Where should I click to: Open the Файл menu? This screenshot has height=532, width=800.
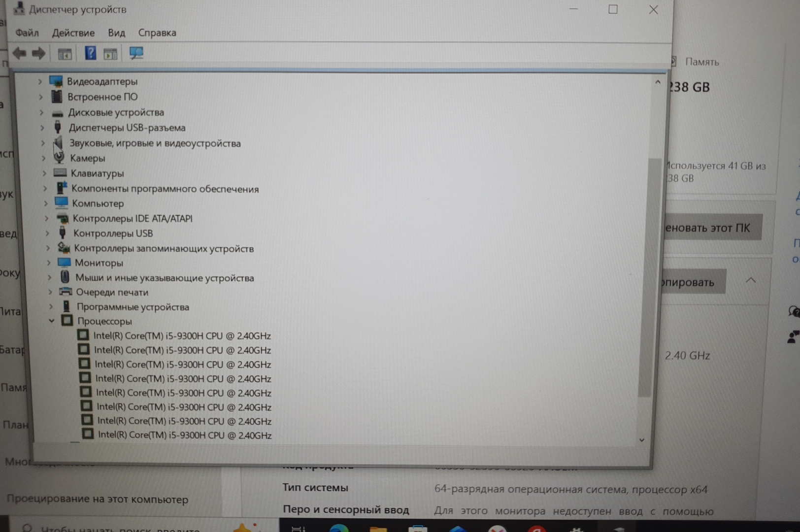click(27, 33)
